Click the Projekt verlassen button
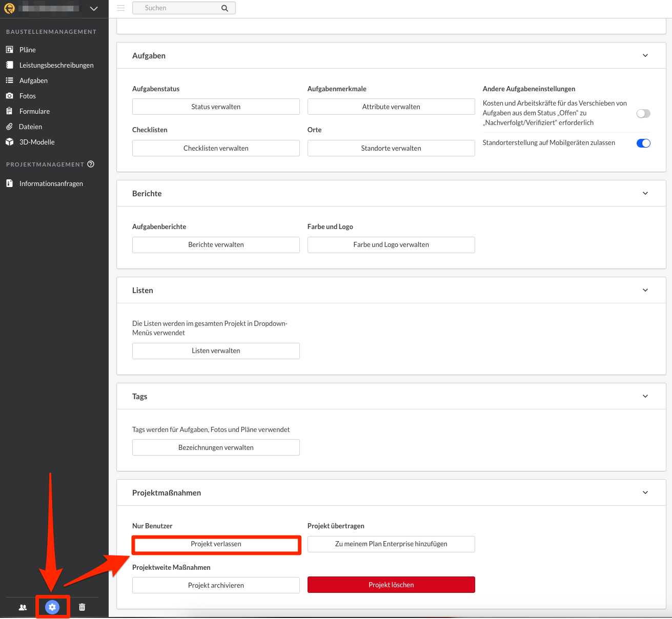Screen dimensions: 672x619 point(216,544)
